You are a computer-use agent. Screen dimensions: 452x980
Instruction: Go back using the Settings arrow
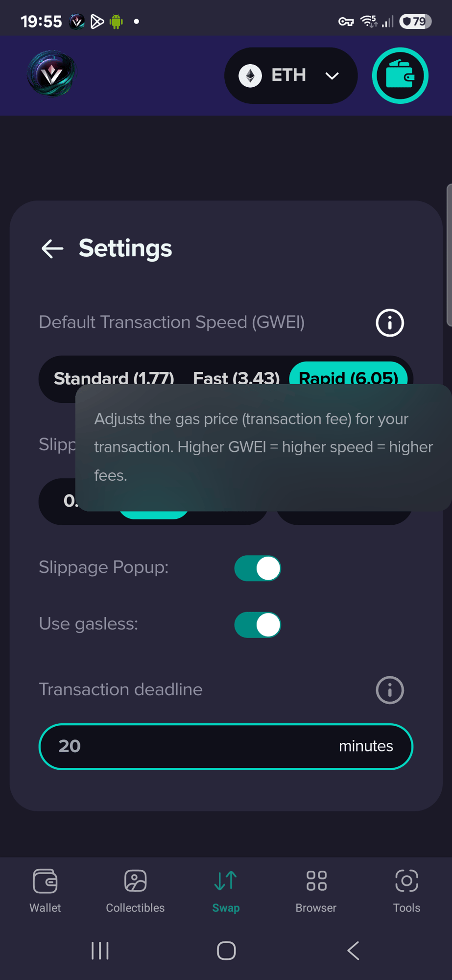tap(52, 248)
